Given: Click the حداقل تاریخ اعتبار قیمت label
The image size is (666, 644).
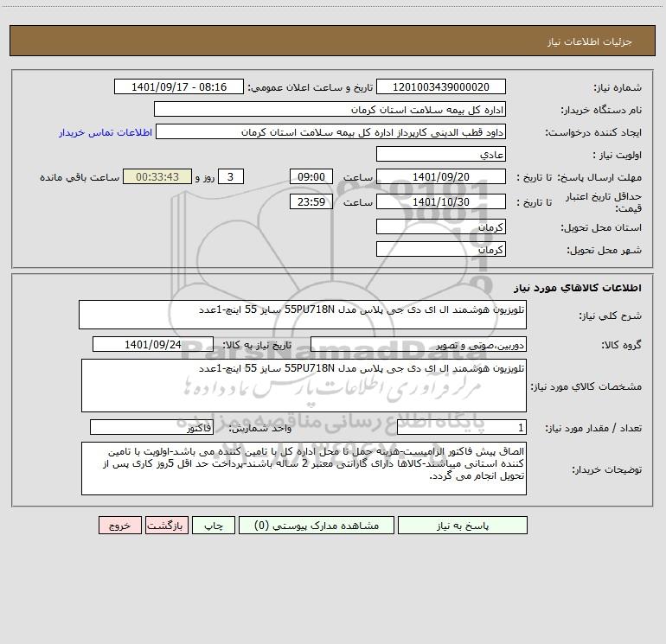Looking at the screenshot, I should (604, 202).
